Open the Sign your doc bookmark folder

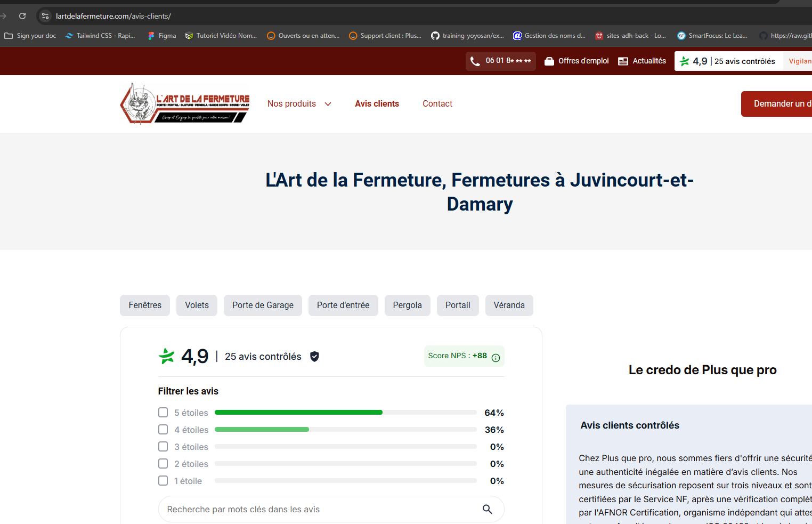click(x=30, y=36)
